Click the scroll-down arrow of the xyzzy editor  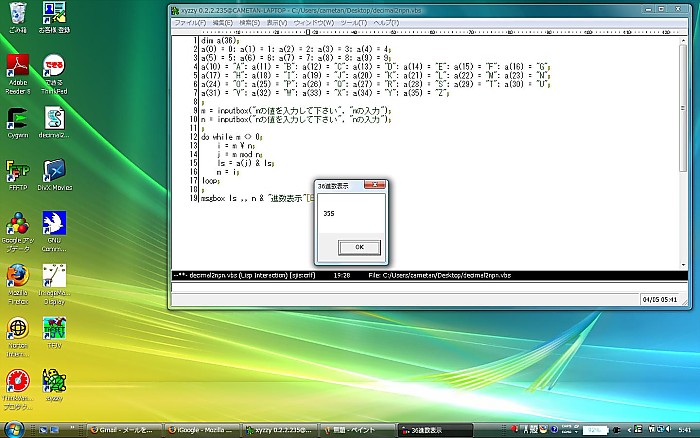tap(683, 265)
